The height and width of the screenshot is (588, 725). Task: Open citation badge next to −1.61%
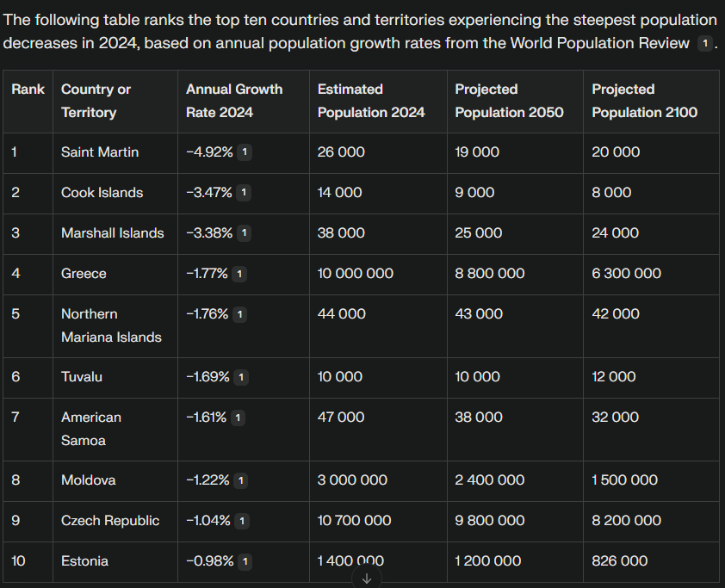pos(238,418)
